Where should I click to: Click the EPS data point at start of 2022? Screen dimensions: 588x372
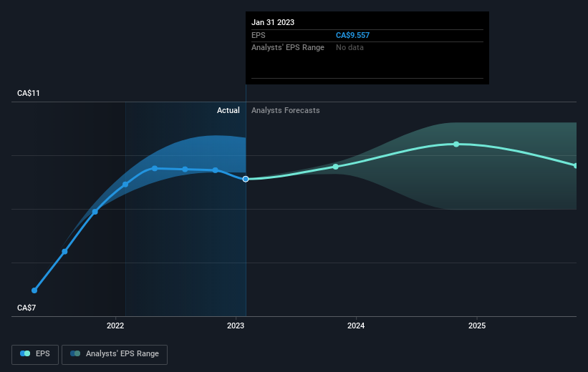(125, 185)
